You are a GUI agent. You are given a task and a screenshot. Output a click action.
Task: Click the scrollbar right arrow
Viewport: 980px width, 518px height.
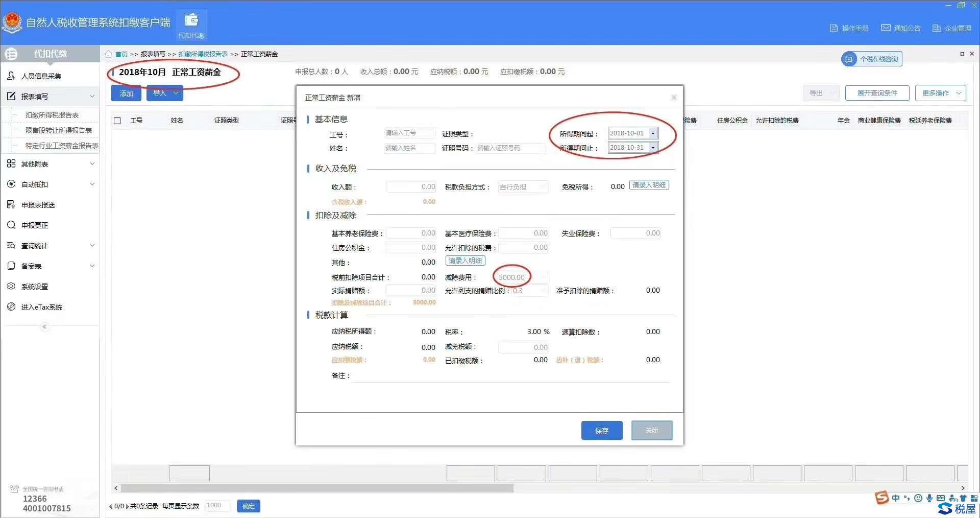[x=963, y=488]
